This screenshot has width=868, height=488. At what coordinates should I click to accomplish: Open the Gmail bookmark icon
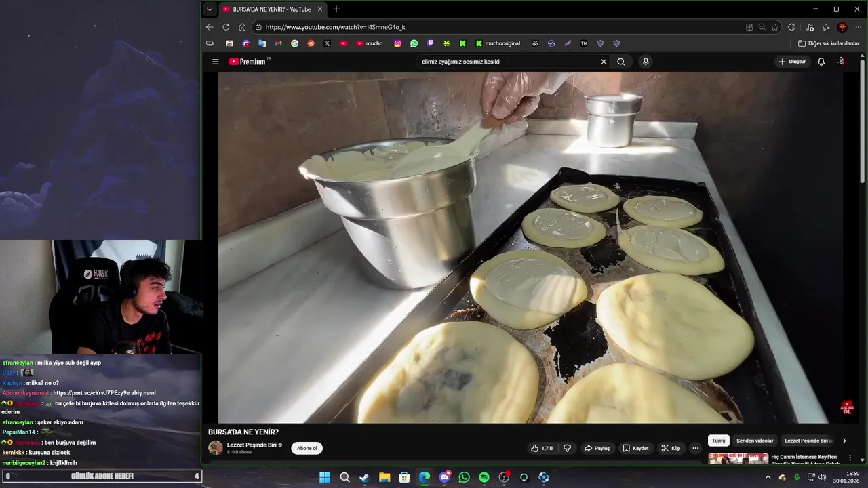(278, 43)
